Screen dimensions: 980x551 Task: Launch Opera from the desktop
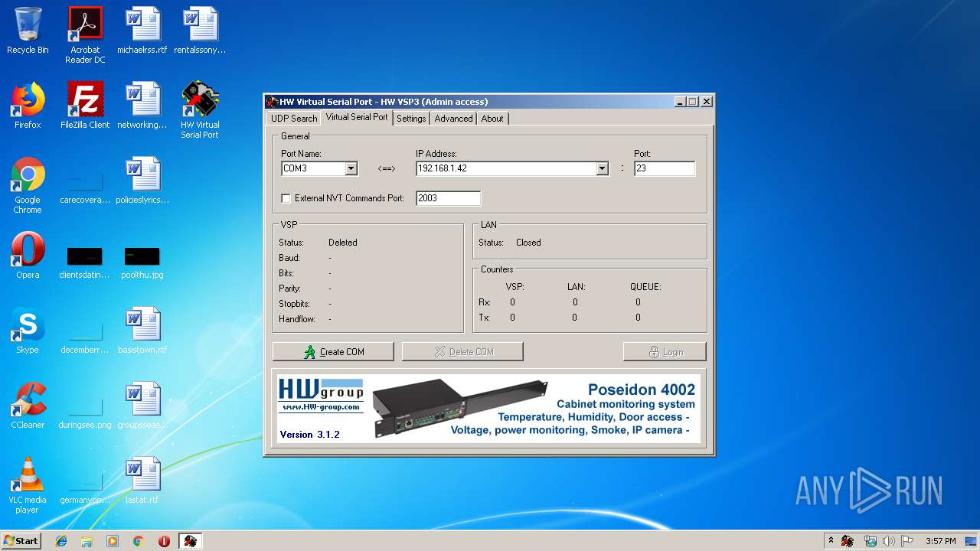click(x=28, y=256)
